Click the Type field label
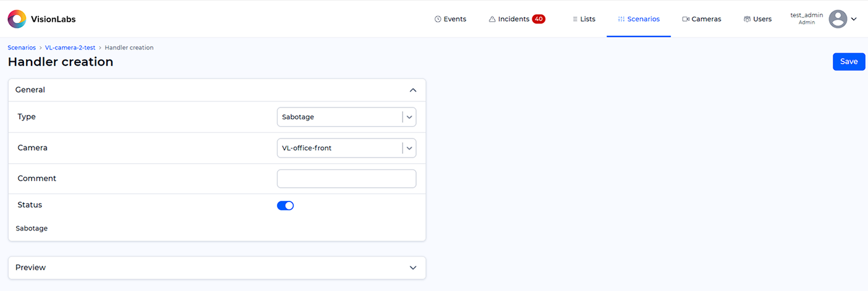This screenshot has width=868, height=291. (x=27, y=117)
